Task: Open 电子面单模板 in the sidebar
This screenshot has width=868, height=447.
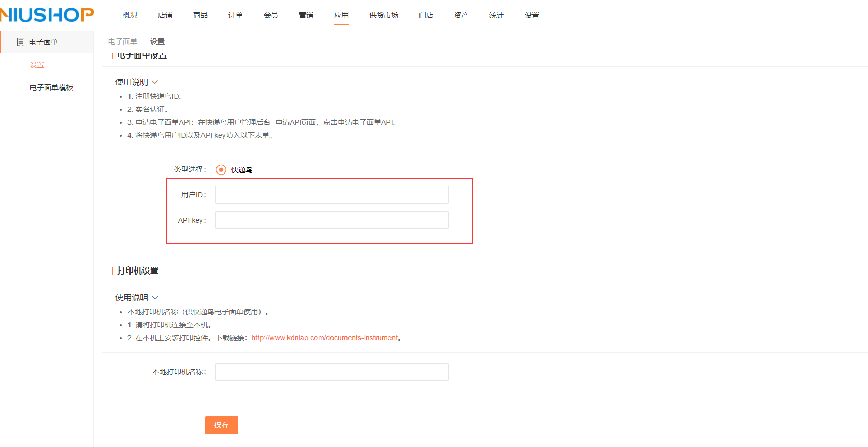Action: pyautogui.click(x=51, y=88)
